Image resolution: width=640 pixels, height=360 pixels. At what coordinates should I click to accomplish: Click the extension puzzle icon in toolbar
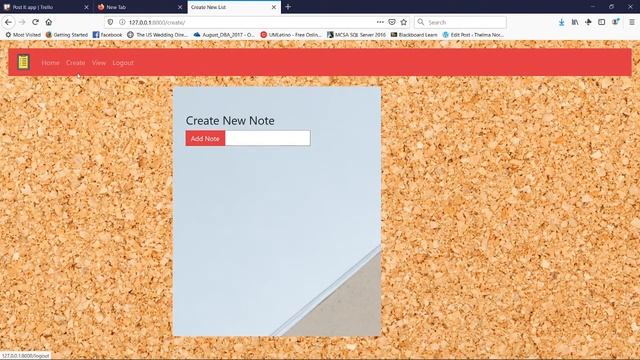[588, 22]
